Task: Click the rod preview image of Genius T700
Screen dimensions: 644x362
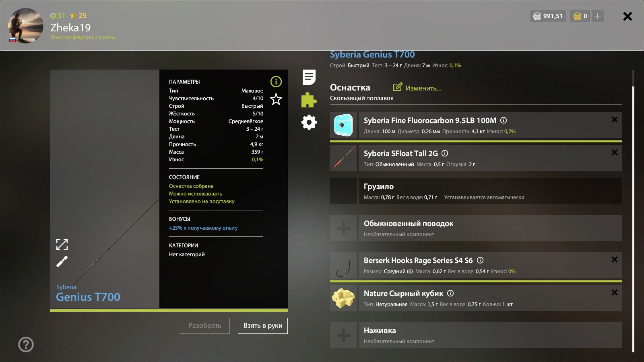Action: click(105, 189)
